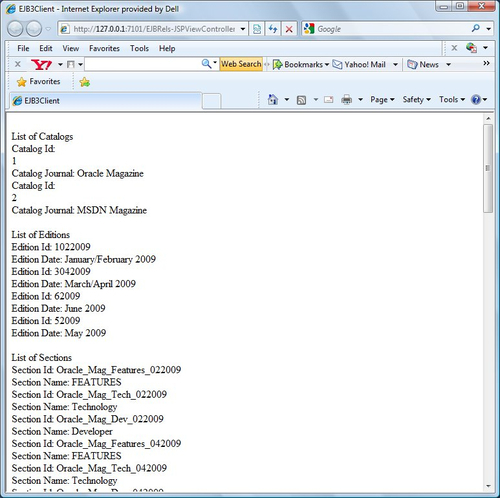Open the Home page icon
This screenshot has height=498, width=500.
(273, 99)
